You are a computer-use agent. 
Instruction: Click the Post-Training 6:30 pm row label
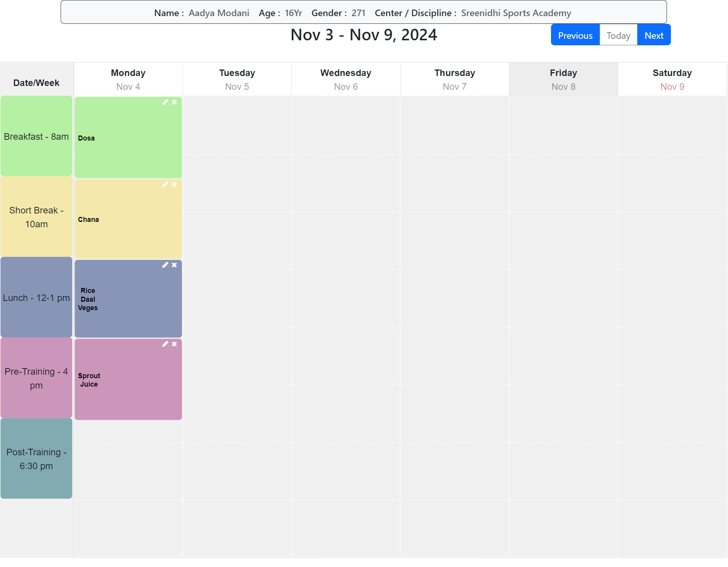(x=36, y=459)
